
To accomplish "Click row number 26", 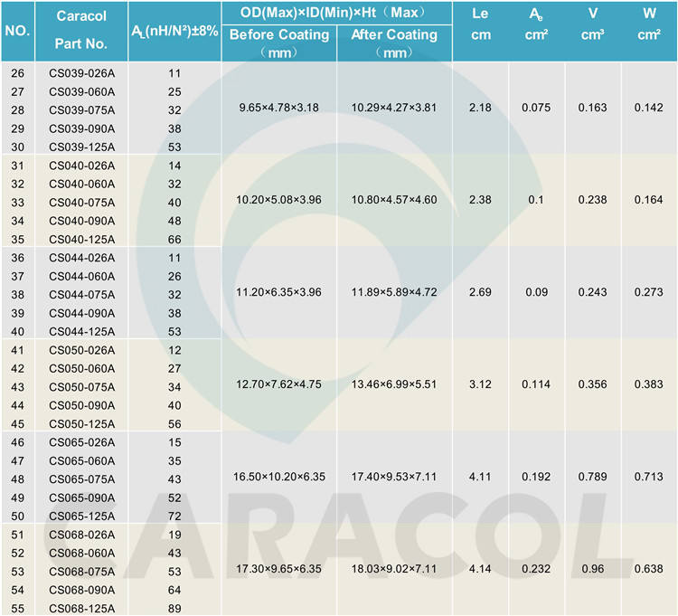I will (18, 73).
